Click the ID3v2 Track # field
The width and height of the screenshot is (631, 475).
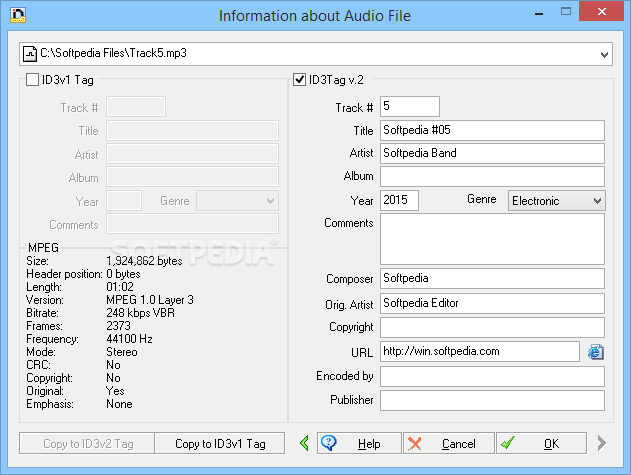coord(410,107)
